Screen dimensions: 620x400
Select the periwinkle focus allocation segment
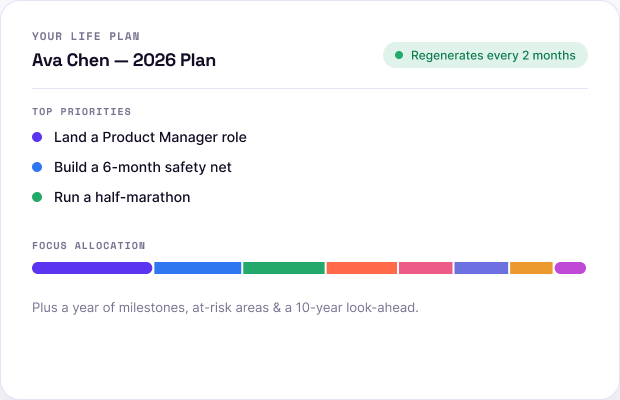pos(481,268)
